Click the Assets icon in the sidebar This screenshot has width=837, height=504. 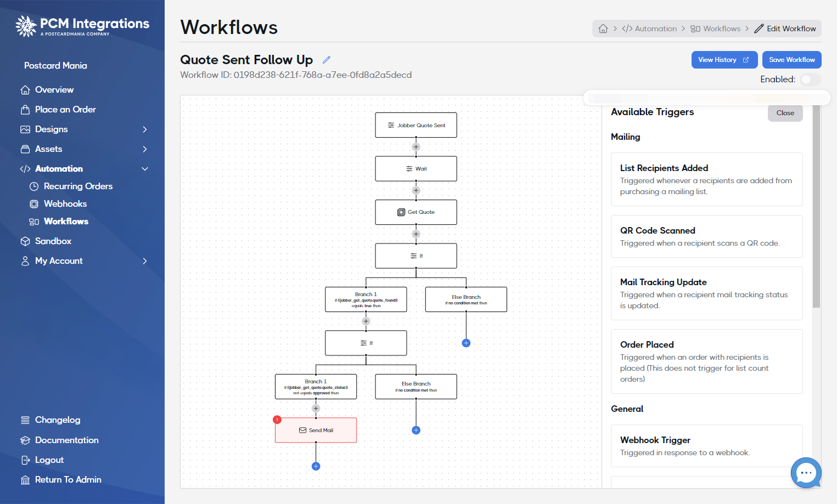[x=25, y=149]
